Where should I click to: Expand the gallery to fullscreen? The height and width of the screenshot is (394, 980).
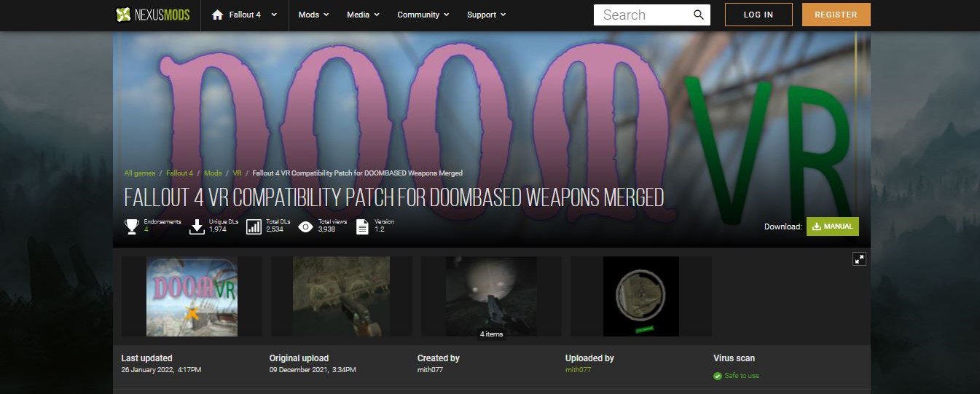[859, 259]
